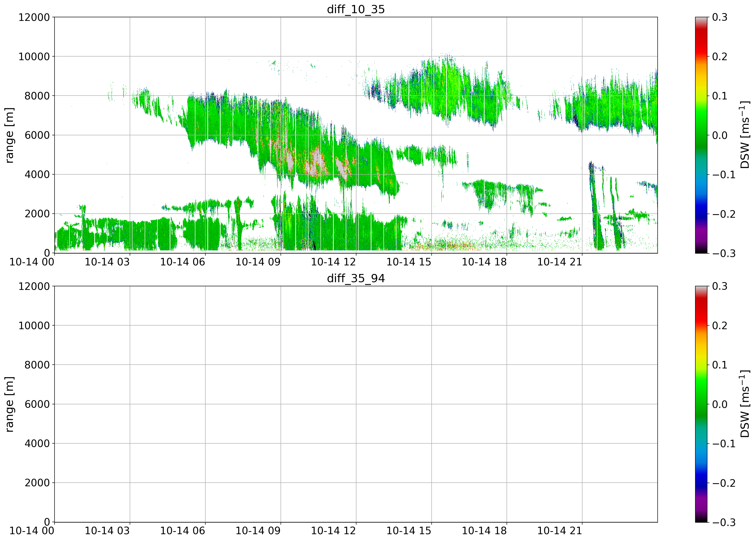Click the colorbar beside the diff_10_35 plot
Image resolution: width=756 pixels, height=541 pixels.
701,135
